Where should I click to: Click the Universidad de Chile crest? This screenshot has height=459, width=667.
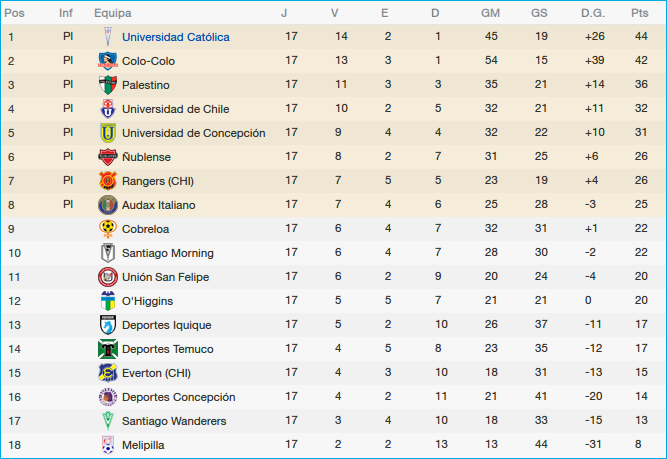[x=107, y=109]
